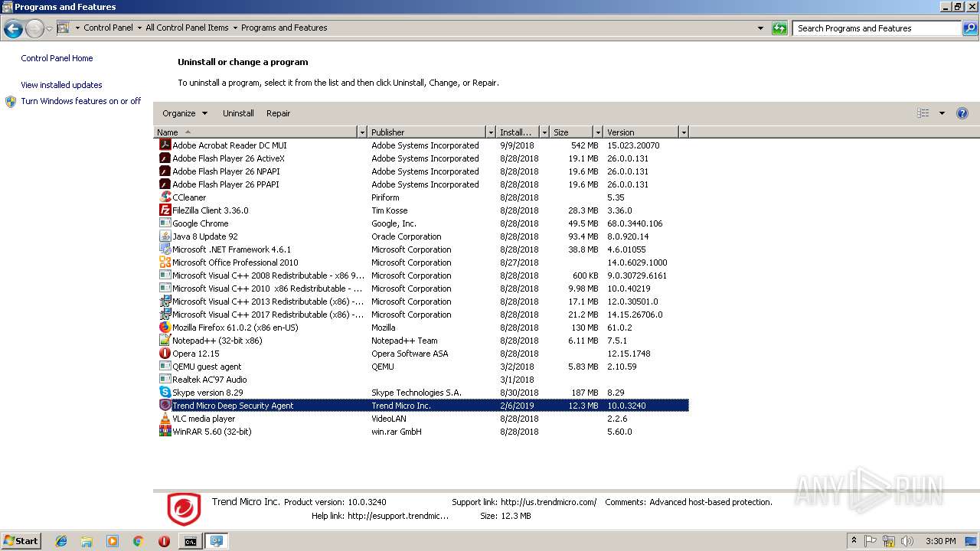Select the Opera 12.15 icon in list
The height and width of the screenshot is (551, 980).
[165, 353]
